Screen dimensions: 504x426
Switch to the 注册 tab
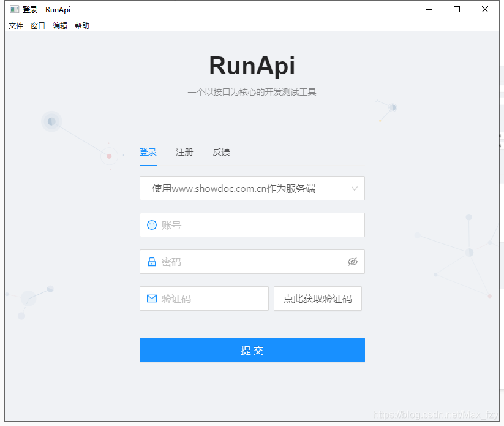pos(184,152)
